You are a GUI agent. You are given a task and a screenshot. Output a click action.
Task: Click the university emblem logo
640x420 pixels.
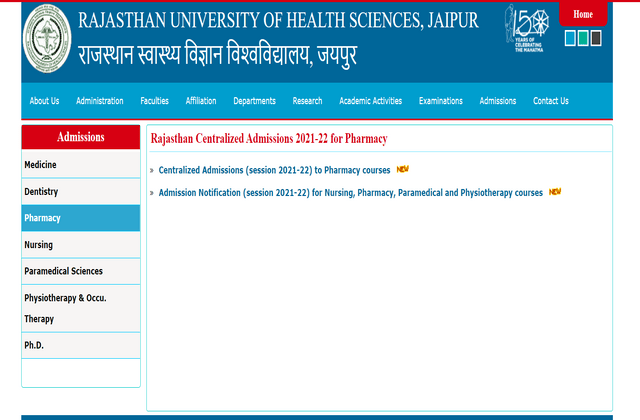coord(47,39)
